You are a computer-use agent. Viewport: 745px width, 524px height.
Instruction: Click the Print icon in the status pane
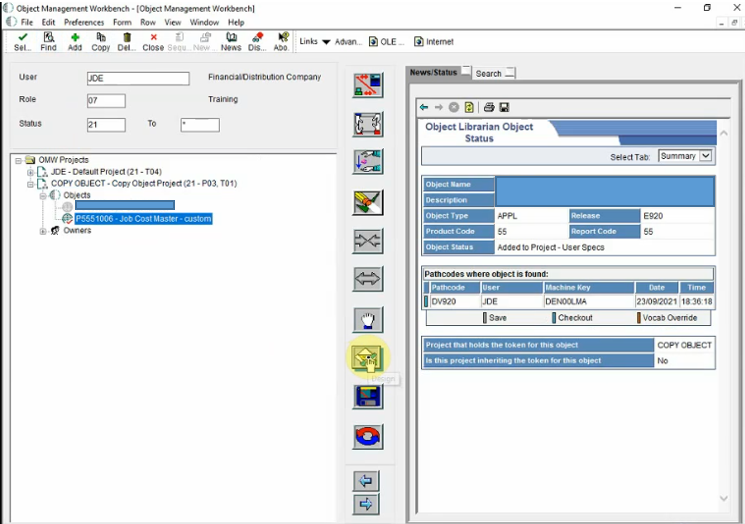pyautogui.click(x=489, y=107)
